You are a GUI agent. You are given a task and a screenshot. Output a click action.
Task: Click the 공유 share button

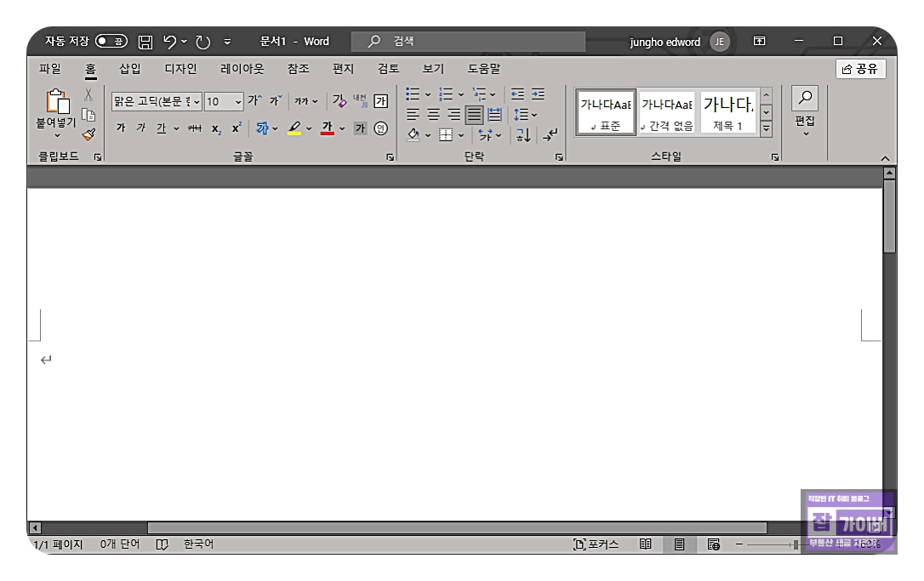[860, 69]
